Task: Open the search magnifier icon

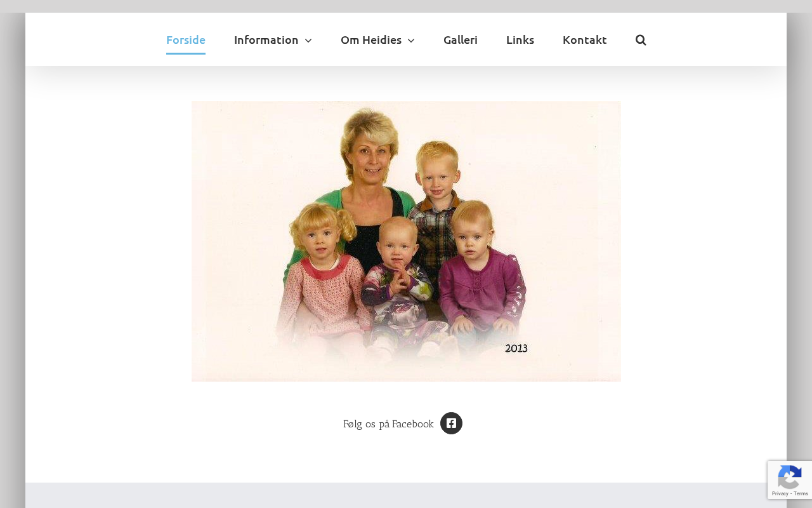Action: point(641,40)
